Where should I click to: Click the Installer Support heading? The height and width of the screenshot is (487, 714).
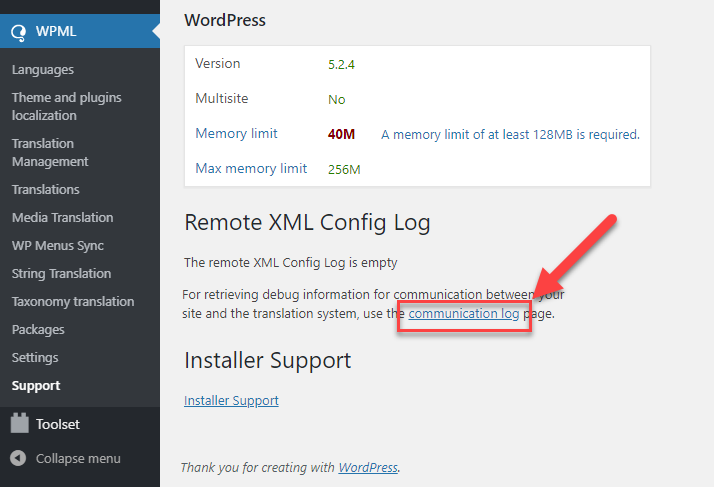(x=268, y=360)
